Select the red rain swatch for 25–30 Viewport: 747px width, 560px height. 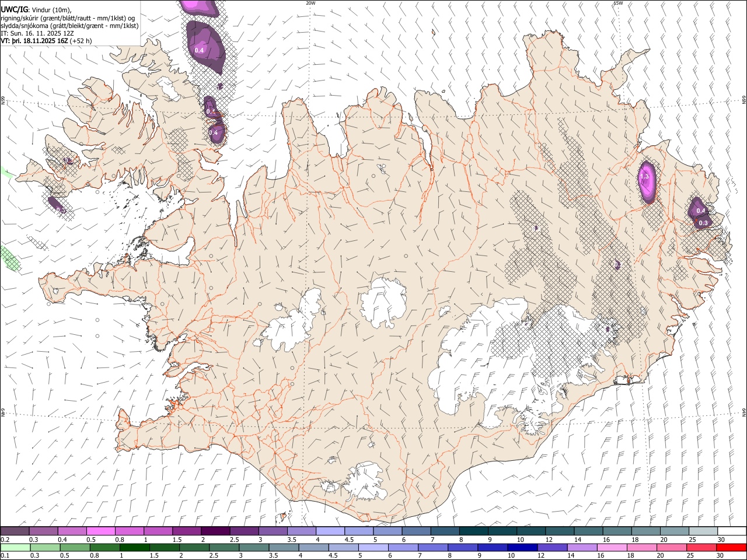(x=701, y=548)
